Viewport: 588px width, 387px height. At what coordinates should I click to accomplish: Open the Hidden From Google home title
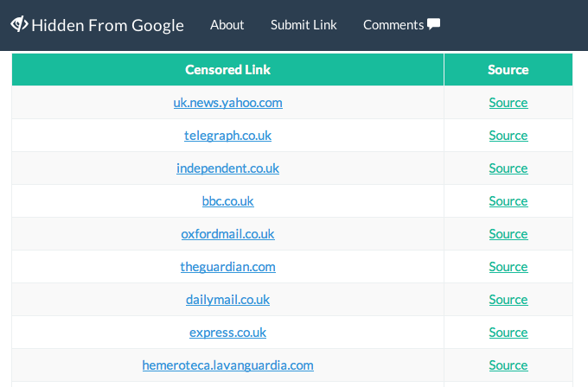[107, 25]
